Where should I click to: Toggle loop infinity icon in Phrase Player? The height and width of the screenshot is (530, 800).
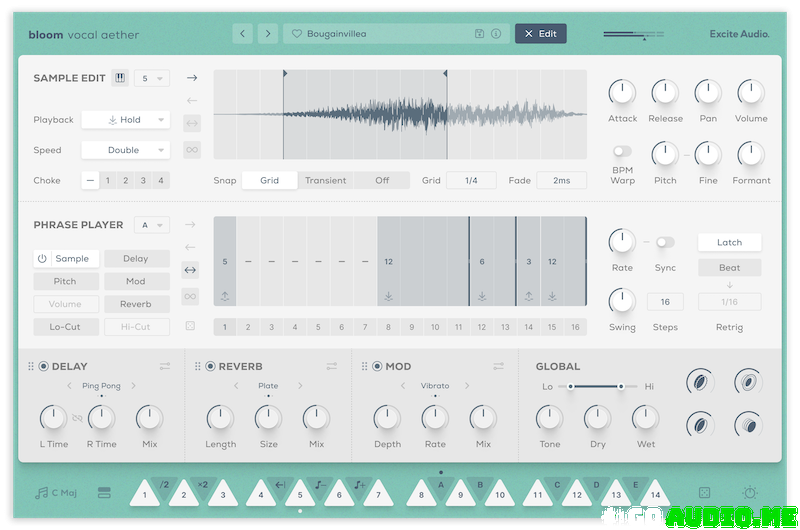pos(190,296)
